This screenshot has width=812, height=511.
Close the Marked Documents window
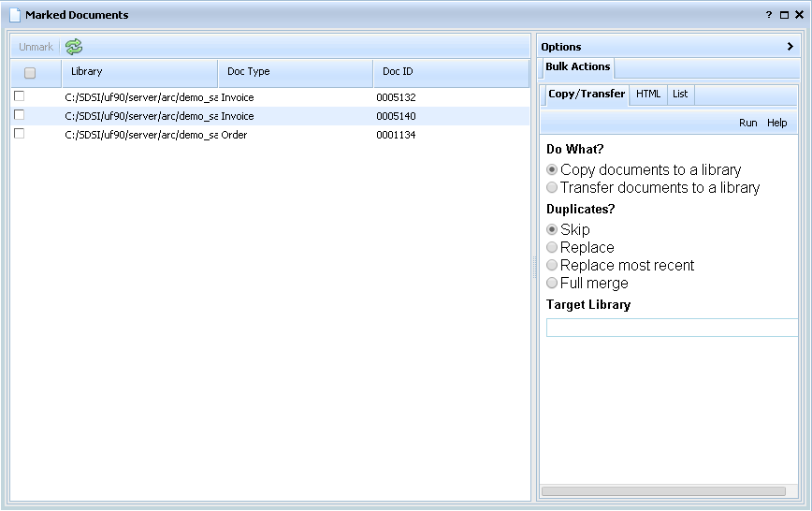pyautogui.click(x=798, y=15)
